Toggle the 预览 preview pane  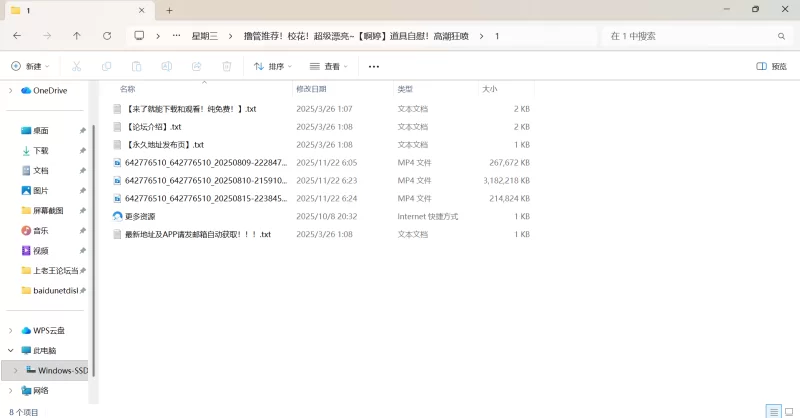(771, 67)
